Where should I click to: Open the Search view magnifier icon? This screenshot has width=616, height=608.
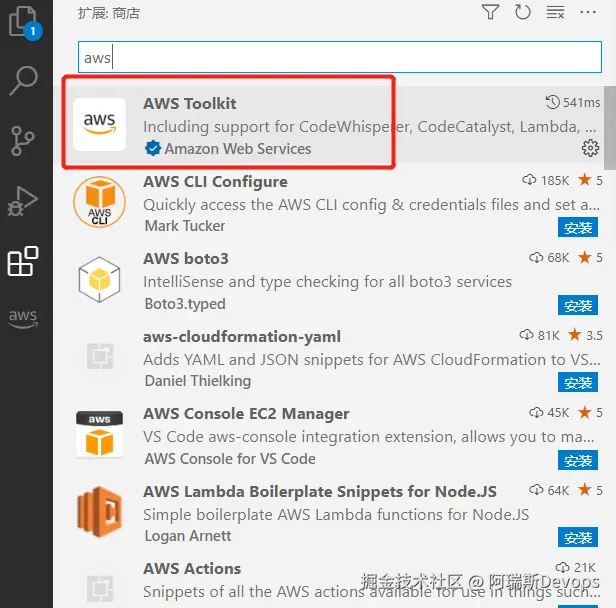click(24, 81)
